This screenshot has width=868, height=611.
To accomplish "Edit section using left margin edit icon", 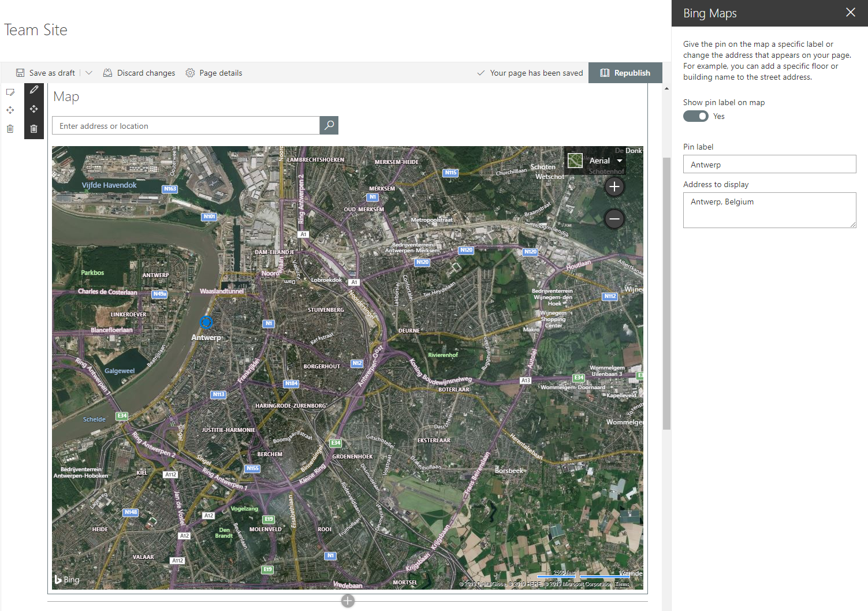I will 10,92.
